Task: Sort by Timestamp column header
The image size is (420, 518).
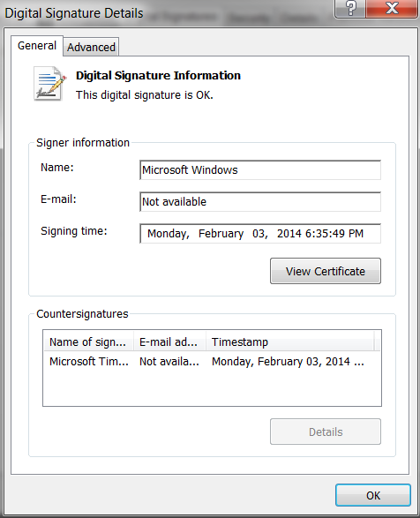Action: [290, 342]
